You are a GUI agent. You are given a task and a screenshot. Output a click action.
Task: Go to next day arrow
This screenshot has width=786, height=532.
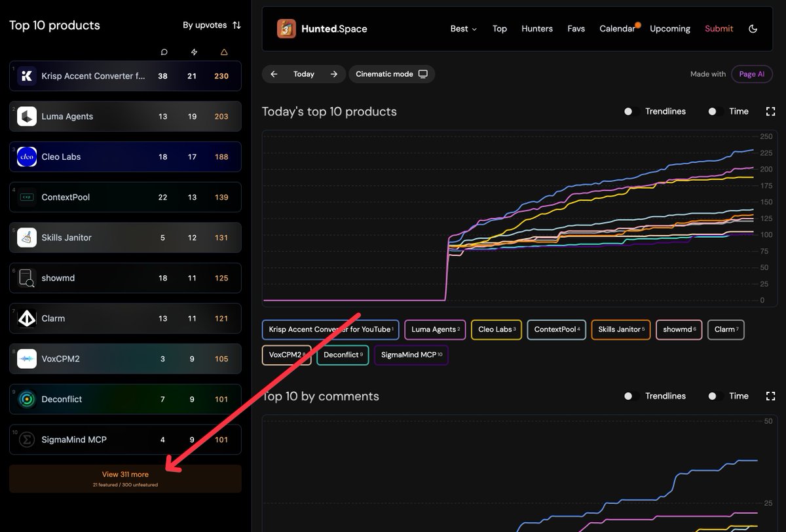pos(334,74)
